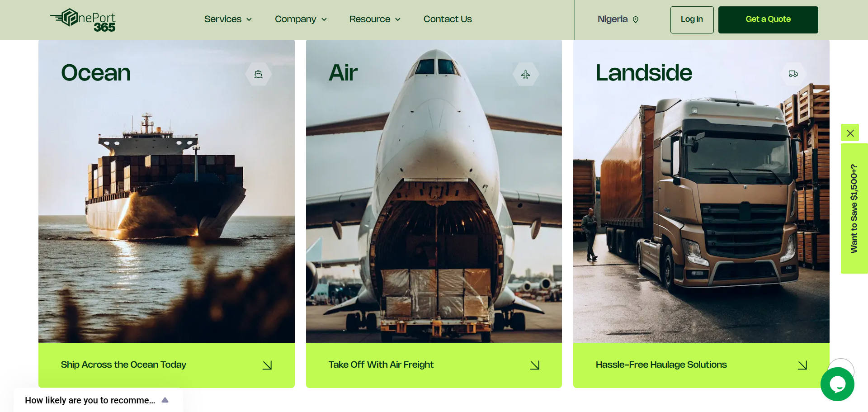Click the OnePort 365 logo

pyautogui.click(x=83, y=20)
